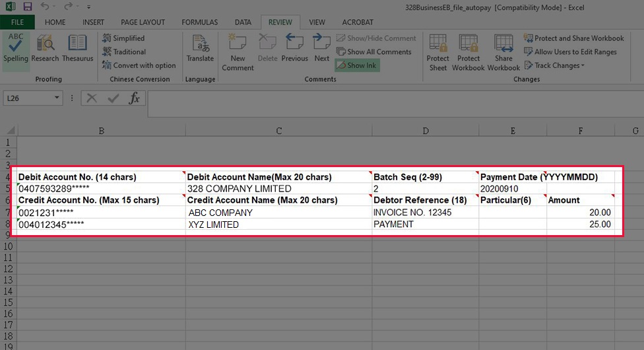Open the Thesaurus tool
The height and width of the screenshot is (350, 644).
(x=78, y=48)
